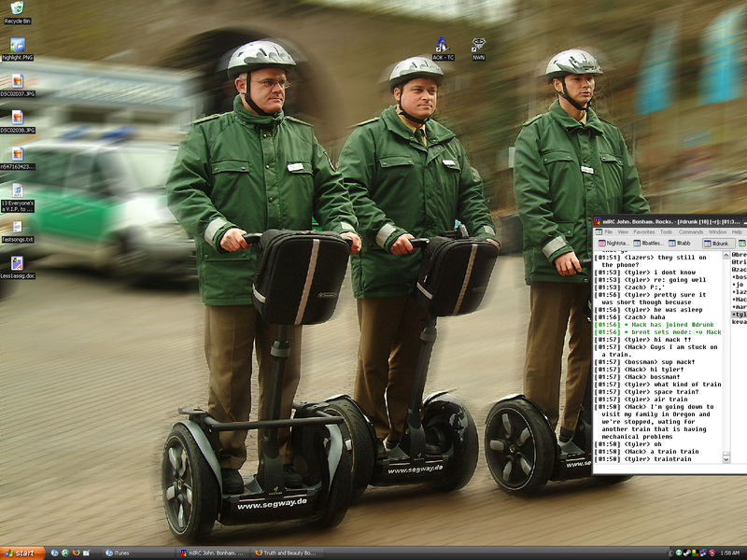Click the '<tyler> traintrain' message
Viewport: 747px width, 560px height.
tap(641, 459)
